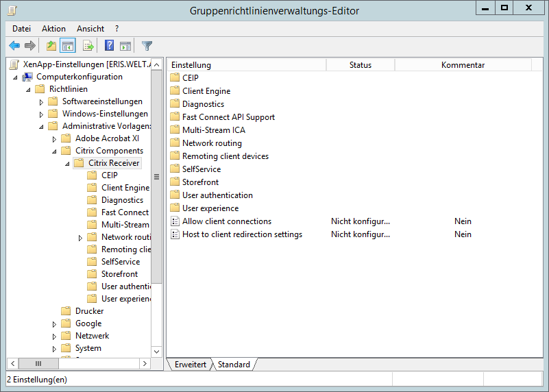Collapse the Citrix Components node
The height and width of the screenshot is (392, 549).
point(54,151)
